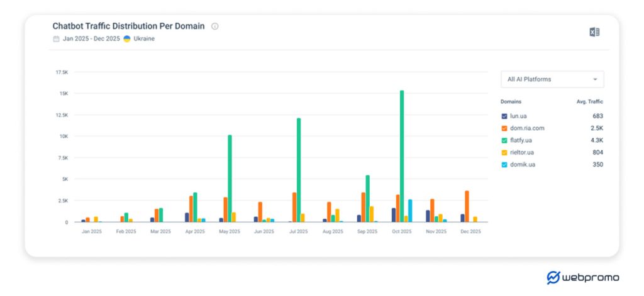Click the domik.ua bar for Oct 2025

[x=410, y=211]
